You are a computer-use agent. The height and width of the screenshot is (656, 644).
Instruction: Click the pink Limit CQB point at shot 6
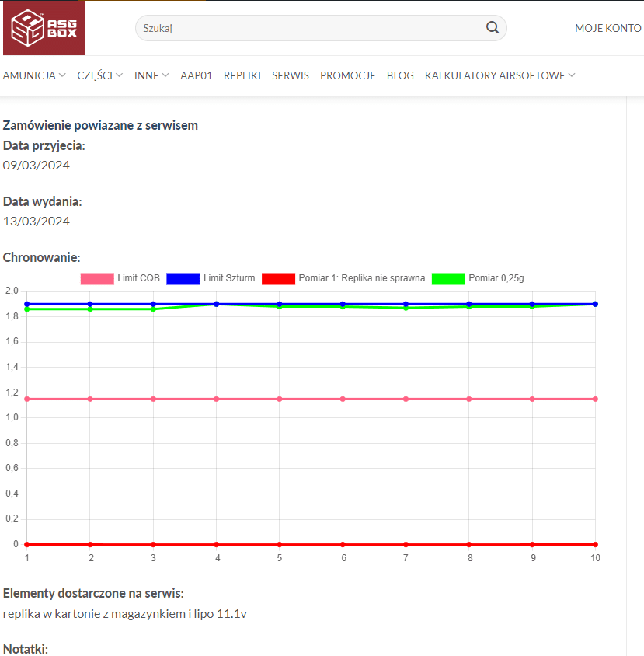click(x=343, y=399)
